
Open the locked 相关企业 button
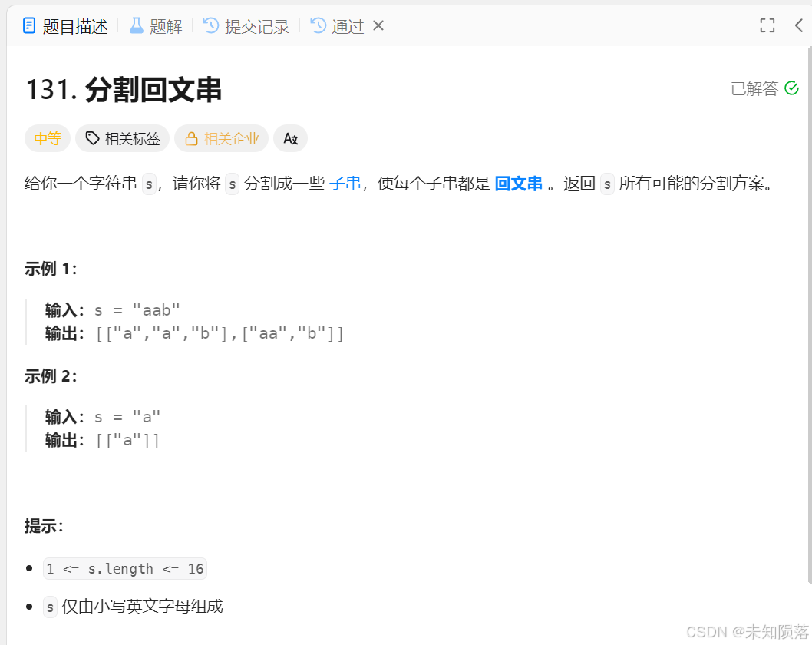[x=221, y=138]
